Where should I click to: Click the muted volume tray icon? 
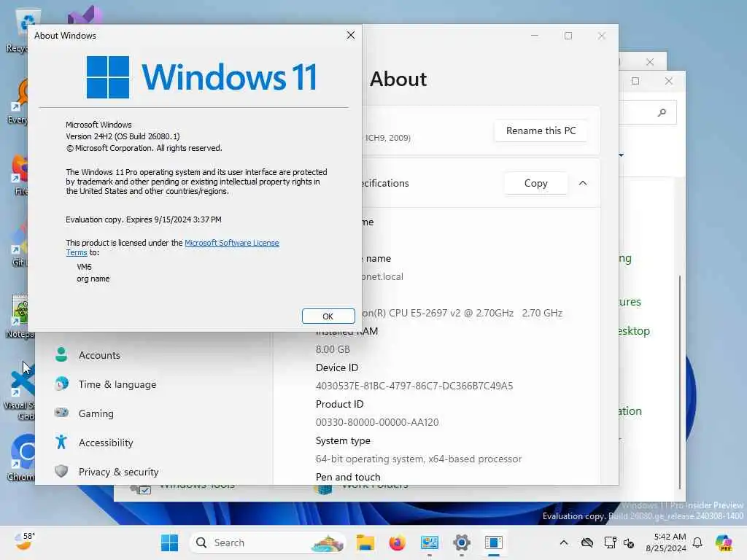(629, 543)
